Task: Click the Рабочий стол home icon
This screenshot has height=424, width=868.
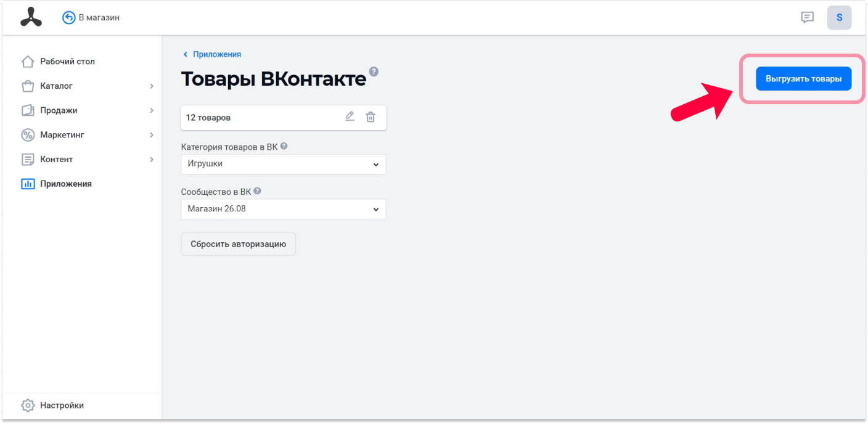Action: [28, 62]
